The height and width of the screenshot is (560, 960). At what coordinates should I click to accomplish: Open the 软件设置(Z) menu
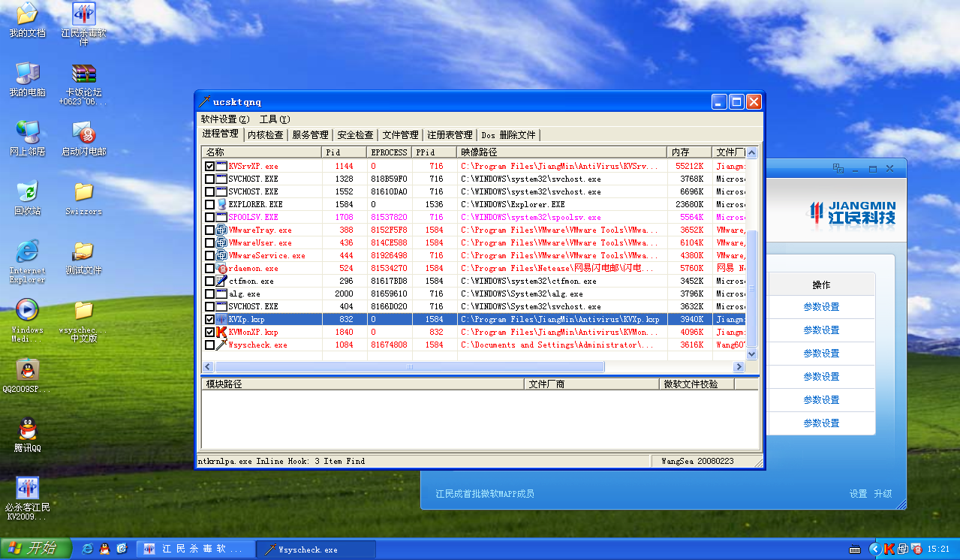pyautogui.click(x=225, y=119)
